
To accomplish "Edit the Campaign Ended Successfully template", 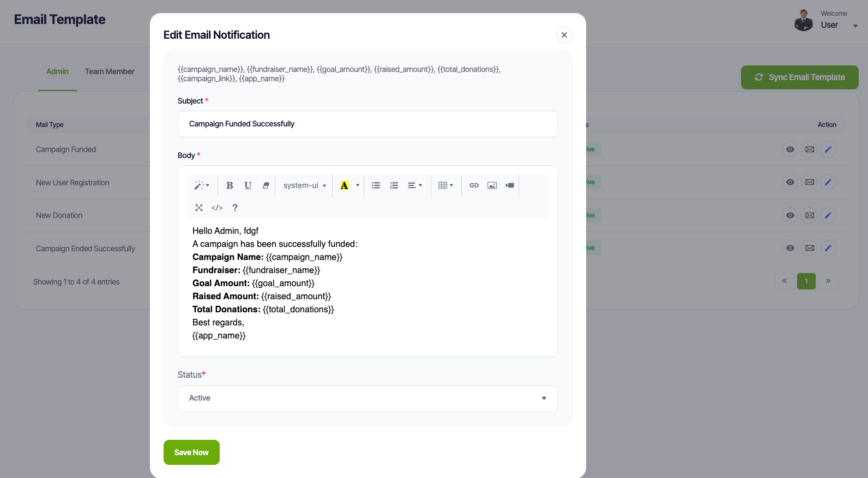I will 828,248.
